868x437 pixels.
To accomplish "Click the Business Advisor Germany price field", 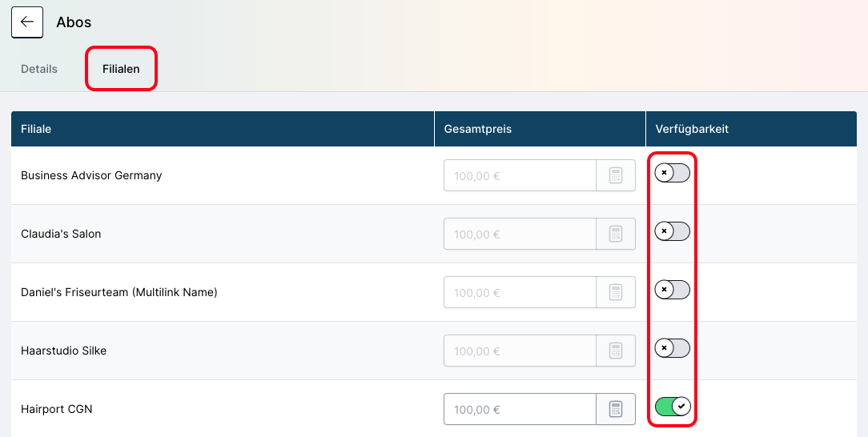I will [x=520, y=175].
